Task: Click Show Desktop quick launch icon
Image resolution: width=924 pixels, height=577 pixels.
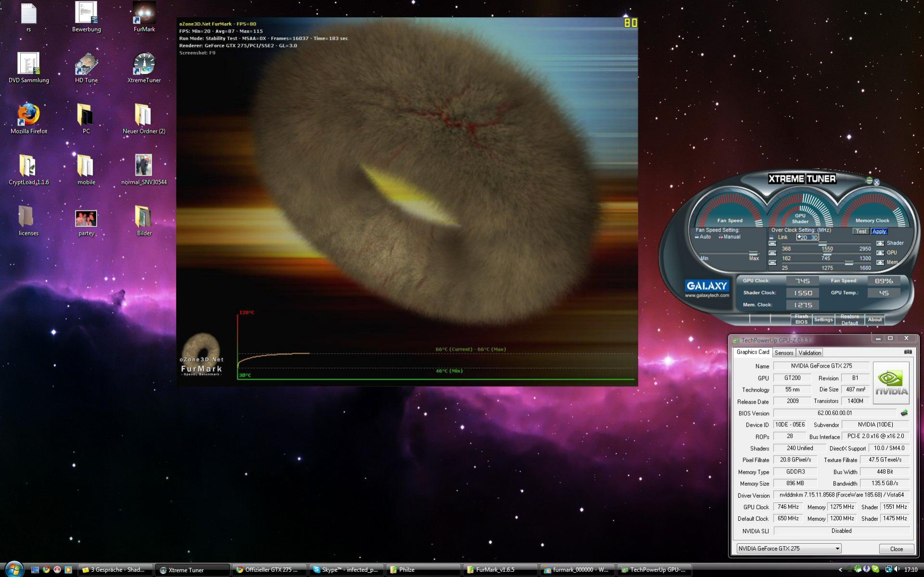Action: (x=35, y=570)
